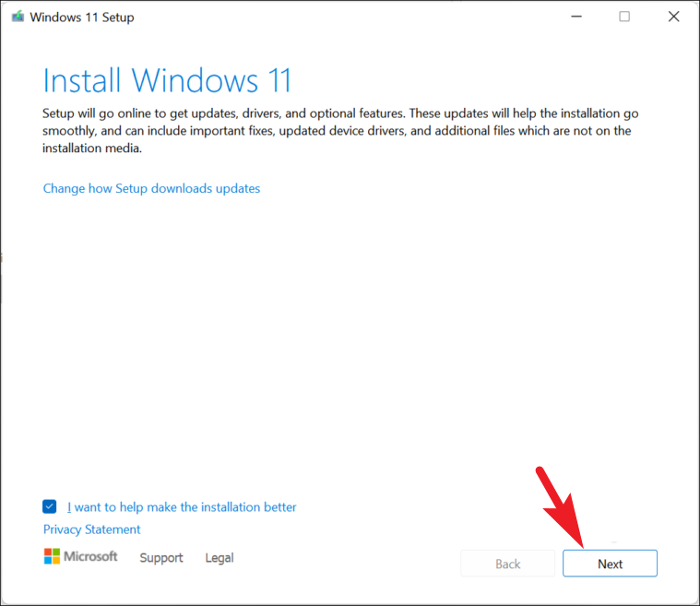Screen dimensions: 700x606
Task: Close the Windows 11 Setup window
Action: coord(673,17)
